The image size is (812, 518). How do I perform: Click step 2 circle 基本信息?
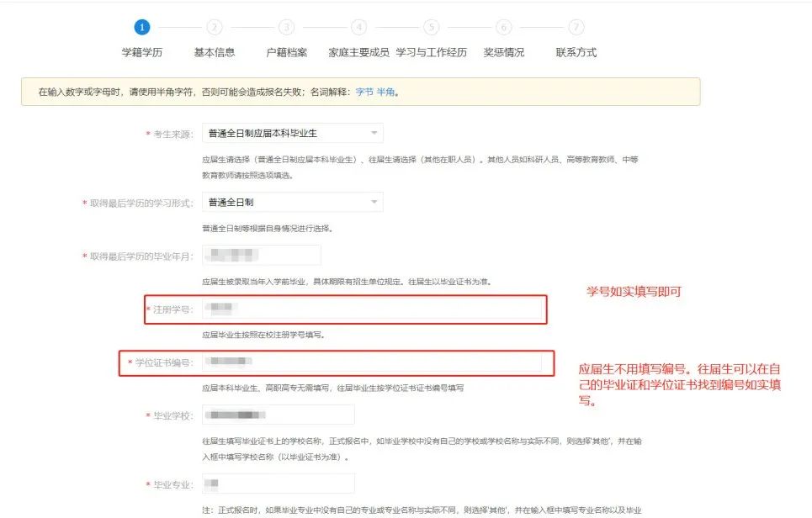[x=215, y=27]
